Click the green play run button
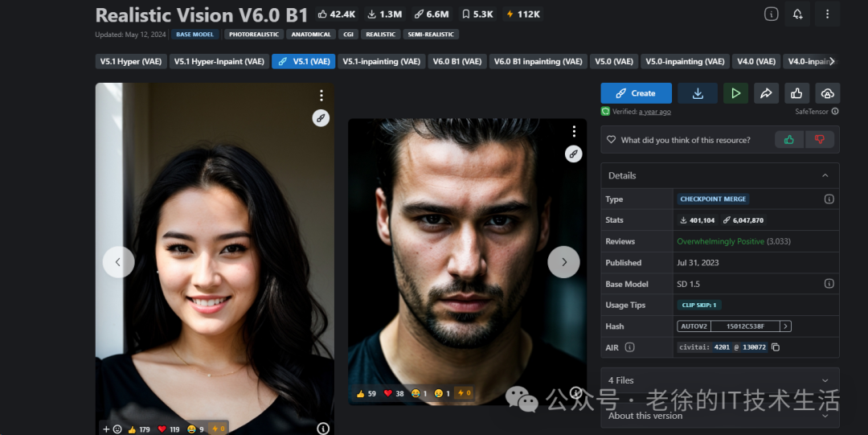The height and width of the screenshot is (435, 868). pos(735,93)
